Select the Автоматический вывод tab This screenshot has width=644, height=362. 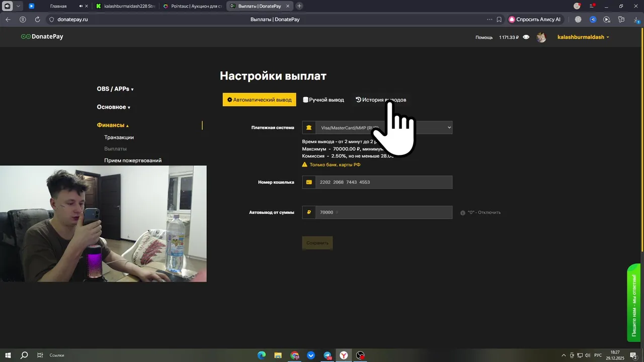pyautogui.click(x=259, y=100)
